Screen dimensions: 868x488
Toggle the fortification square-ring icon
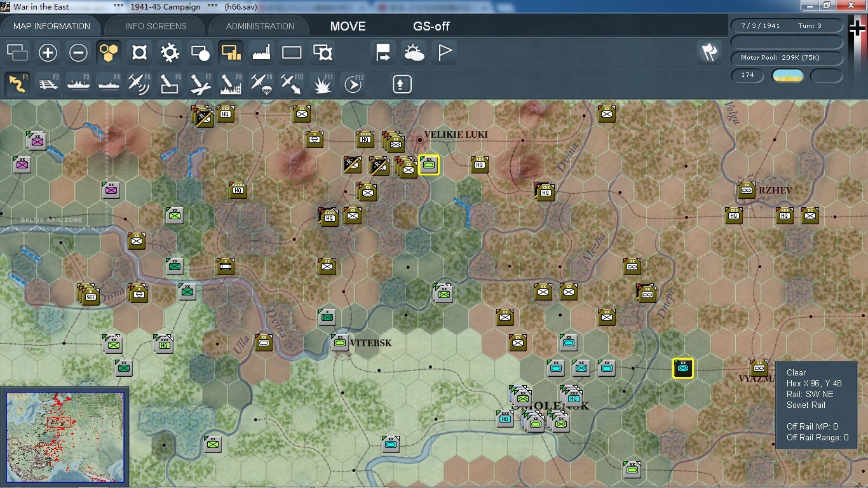[139, 53]
